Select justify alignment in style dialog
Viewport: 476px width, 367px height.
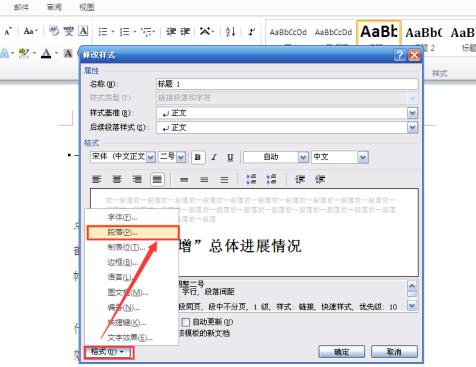[157, 180]
